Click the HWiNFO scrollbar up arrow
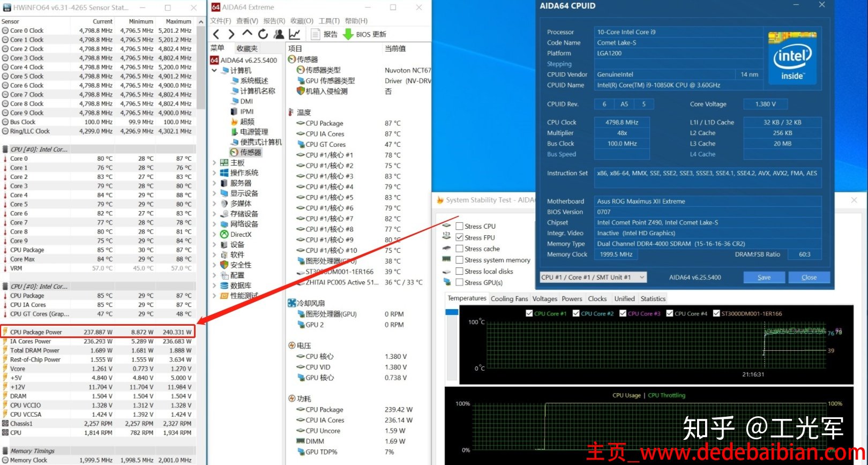Screen dimensions: 868x465 coord(201,21)
